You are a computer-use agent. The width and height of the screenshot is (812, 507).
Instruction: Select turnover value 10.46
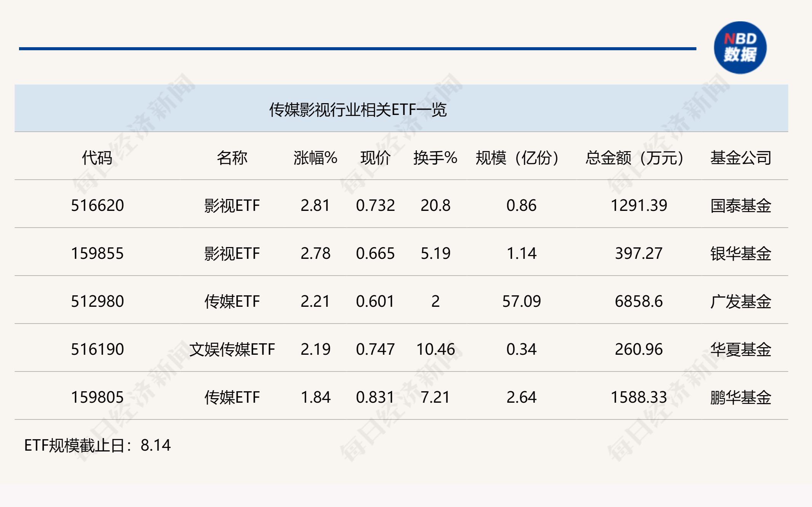(435, 349)
